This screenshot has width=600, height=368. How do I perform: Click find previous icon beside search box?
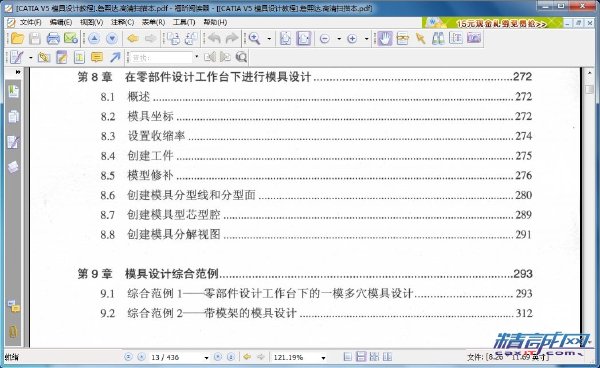[x=210, y=57]
